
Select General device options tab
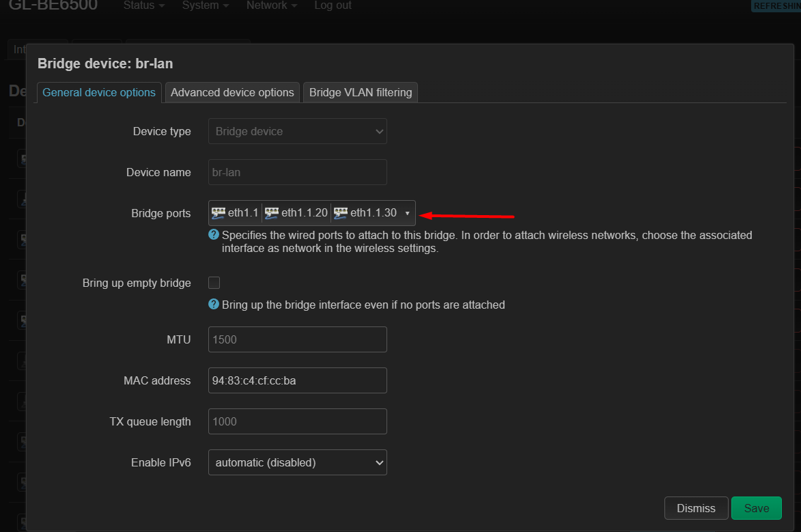tap(99, 92)
